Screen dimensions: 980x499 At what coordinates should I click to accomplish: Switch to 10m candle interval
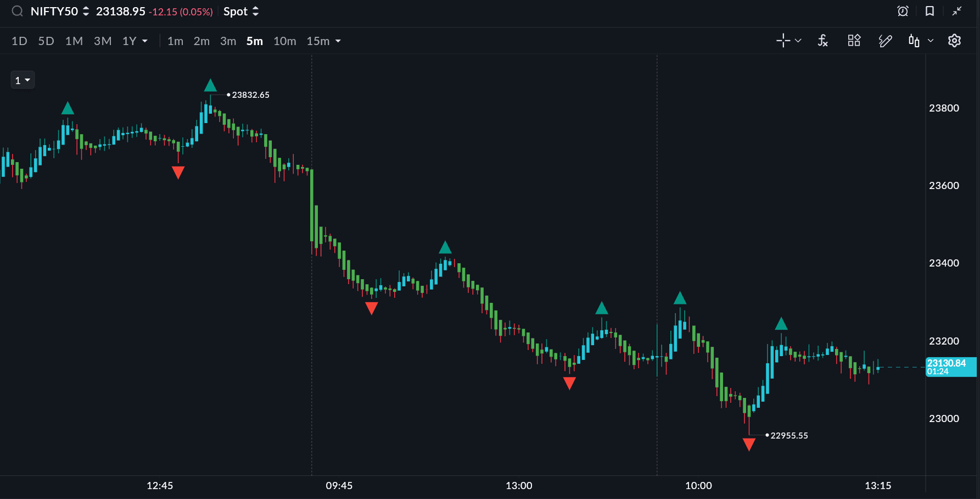(284, 41)
